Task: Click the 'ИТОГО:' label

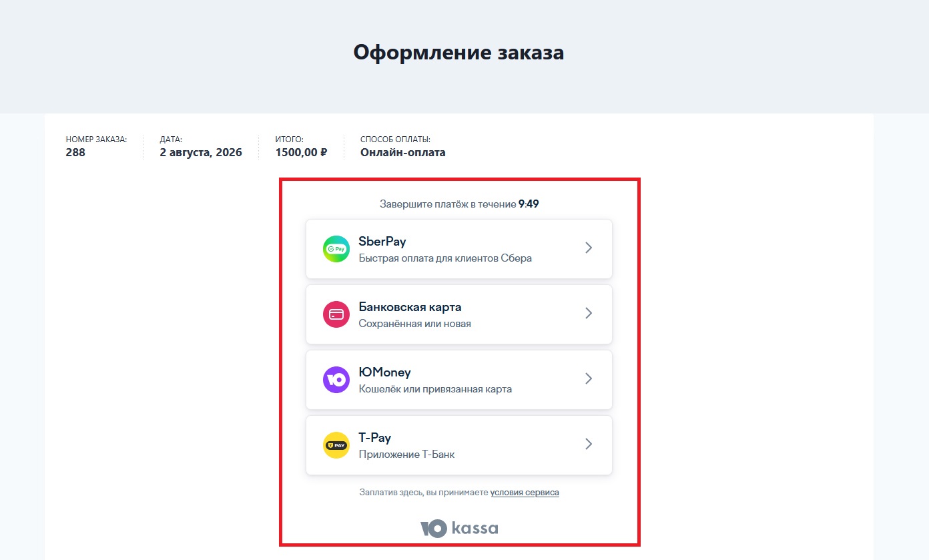Action: [x=289, y=139]
